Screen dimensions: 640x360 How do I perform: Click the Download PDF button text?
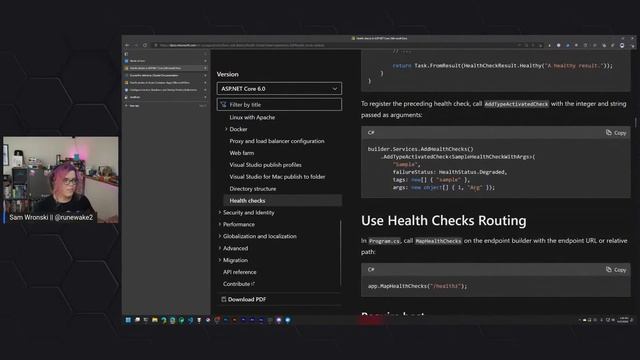pos(247,299)
